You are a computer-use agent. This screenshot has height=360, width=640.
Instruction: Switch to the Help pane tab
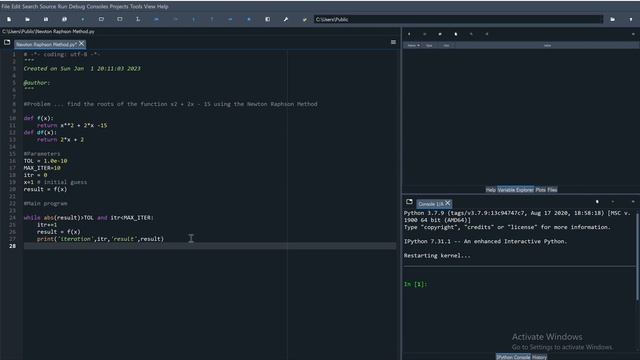coord(491,190)
